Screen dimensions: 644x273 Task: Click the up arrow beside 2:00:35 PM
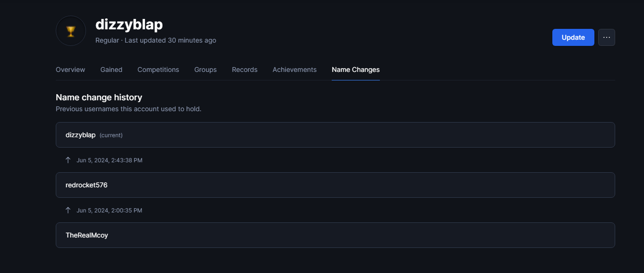[68, 211]
